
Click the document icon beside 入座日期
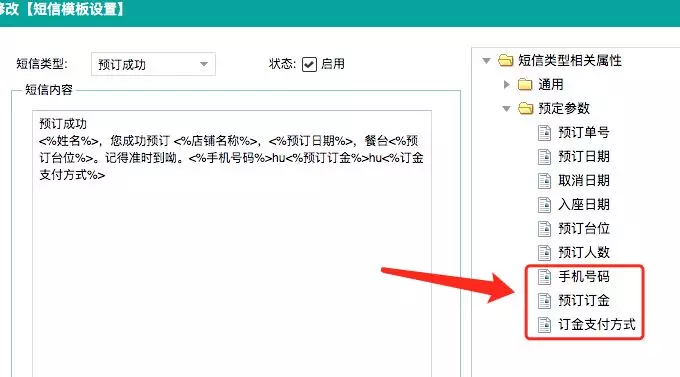[544, 204]
